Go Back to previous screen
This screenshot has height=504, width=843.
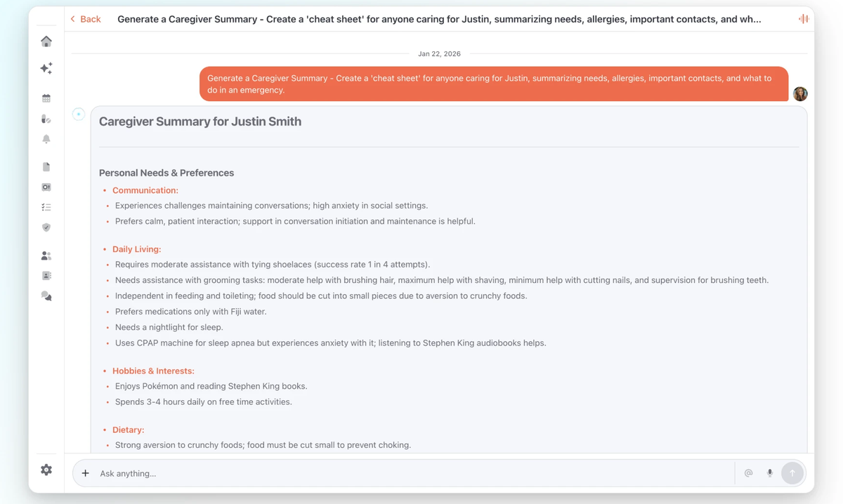(86, 19)
